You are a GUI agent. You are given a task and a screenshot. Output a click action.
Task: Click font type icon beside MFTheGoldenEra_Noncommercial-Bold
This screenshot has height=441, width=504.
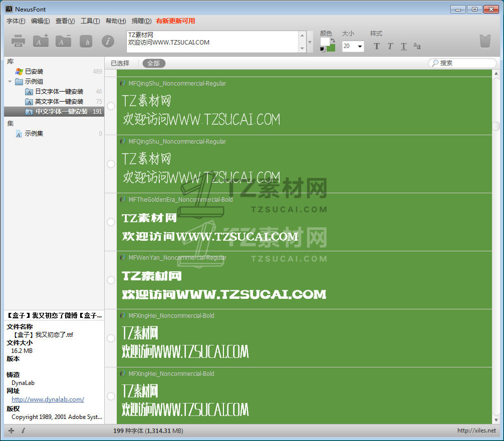tap(122, 199)
